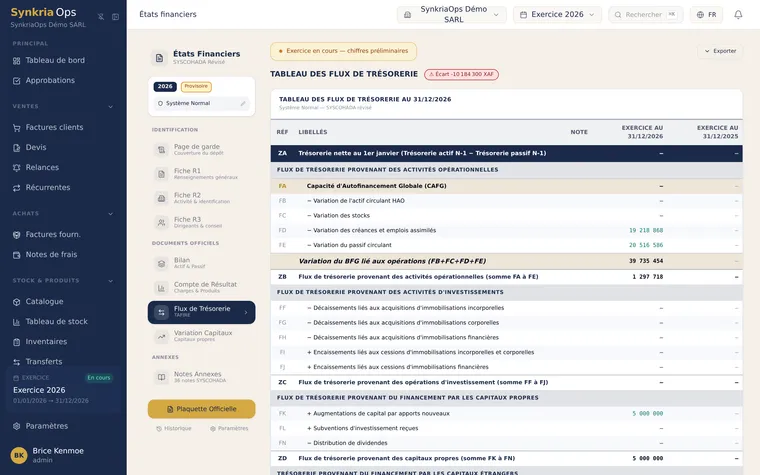The width and height of the screenshot is (760, 475).
Task: Click the Provisoire badge
Action: pos(196,87)
